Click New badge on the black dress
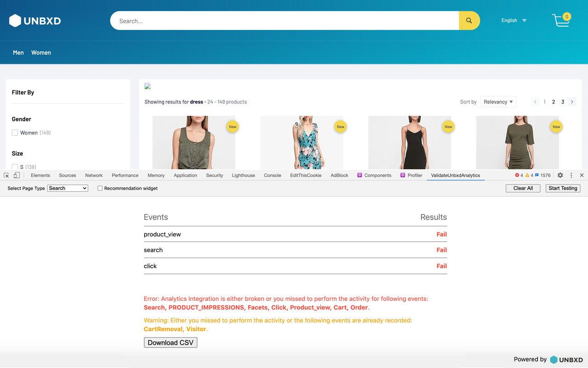Screen dimensions: 588x368 tap(448, 127)
